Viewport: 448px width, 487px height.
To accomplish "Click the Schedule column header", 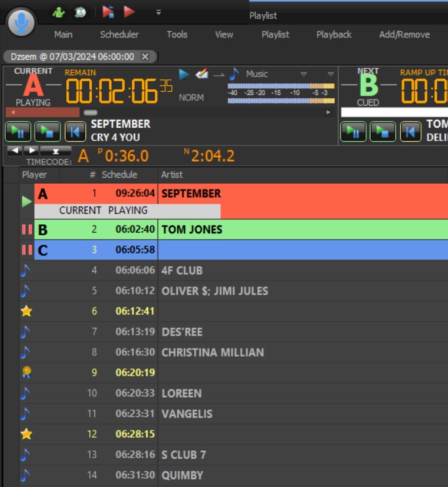I will [x=119, y=175].
